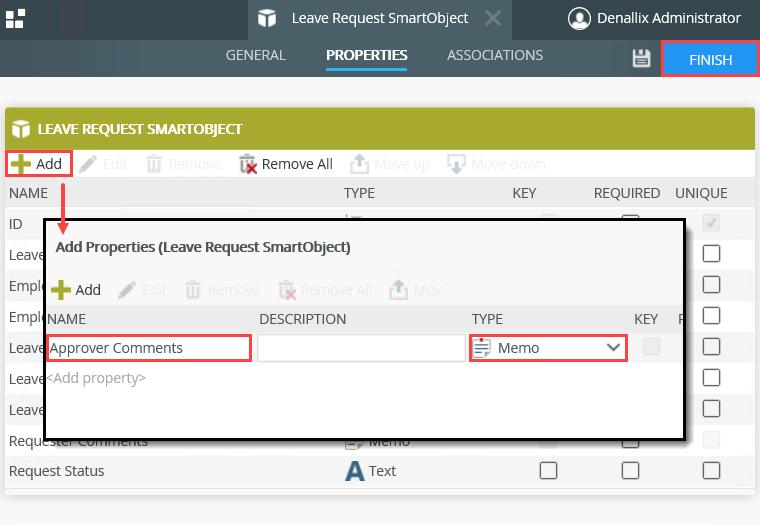Click the Approver Comments name field
Viewport: 760px width, 525px height.
pos(149,348)
